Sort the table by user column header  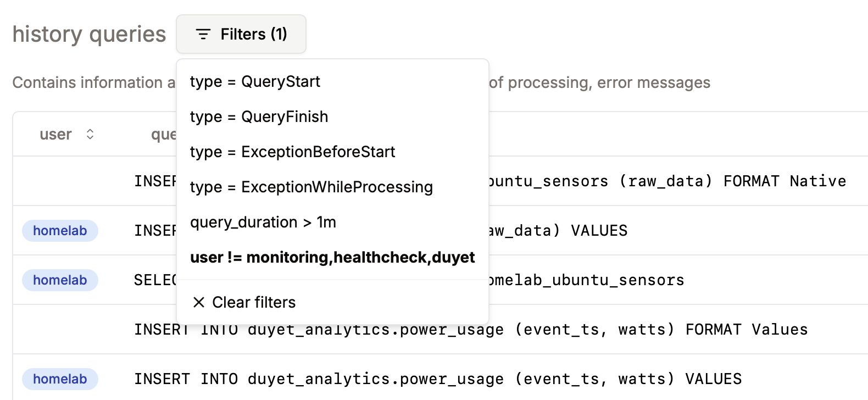pos(55,135)
